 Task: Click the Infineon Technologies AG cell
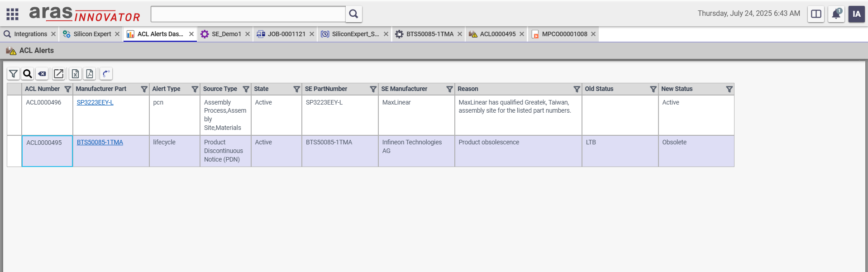(x=416, y=151)
